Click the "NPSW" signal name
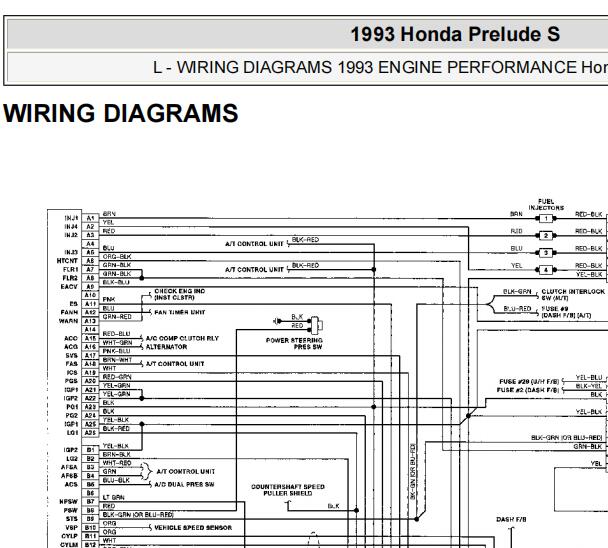608x548 pixels. point(69,501)
